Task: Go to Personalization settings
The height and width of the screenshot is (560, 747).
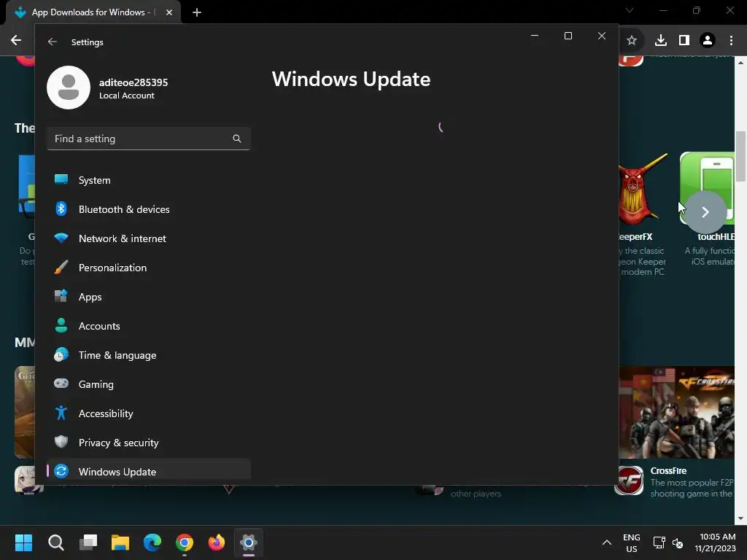Action: pyautogui.click(x=149, y=268)
